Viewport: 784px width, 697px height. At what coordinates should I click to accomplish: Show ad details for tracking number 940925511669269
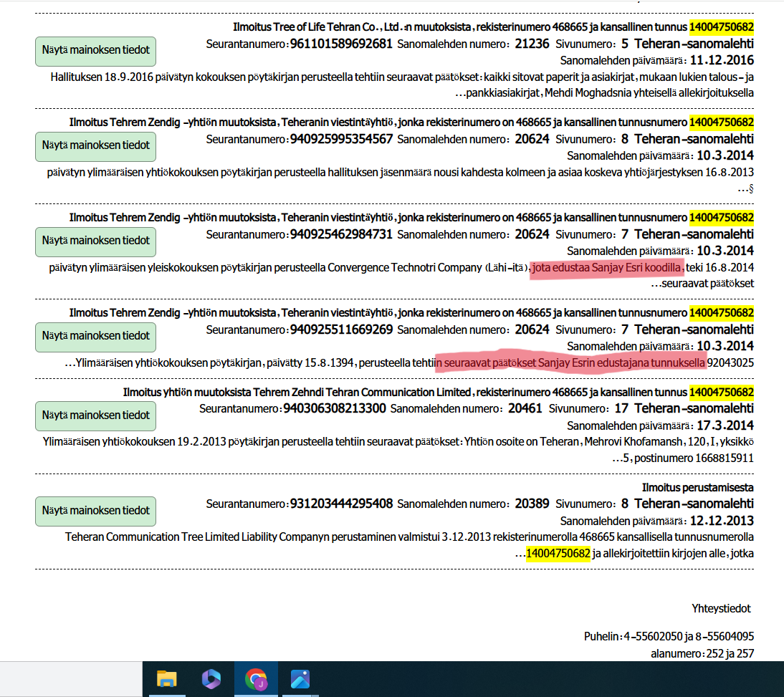pos(95,337)
